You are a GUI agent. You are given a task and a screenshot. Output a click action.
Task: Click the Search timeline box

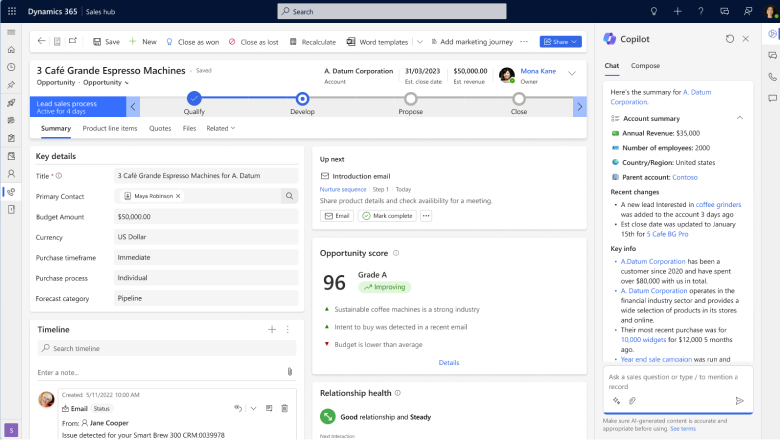tap(167, 348)
